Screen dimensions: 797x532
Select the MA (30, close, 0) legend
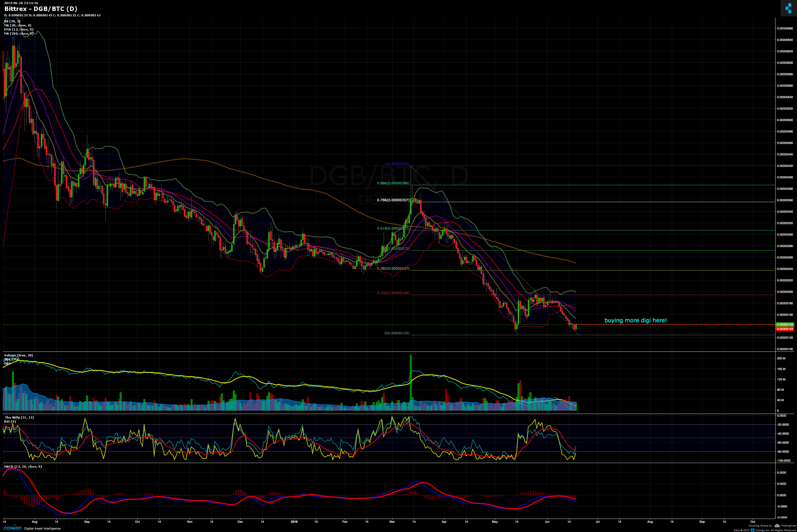18,25
